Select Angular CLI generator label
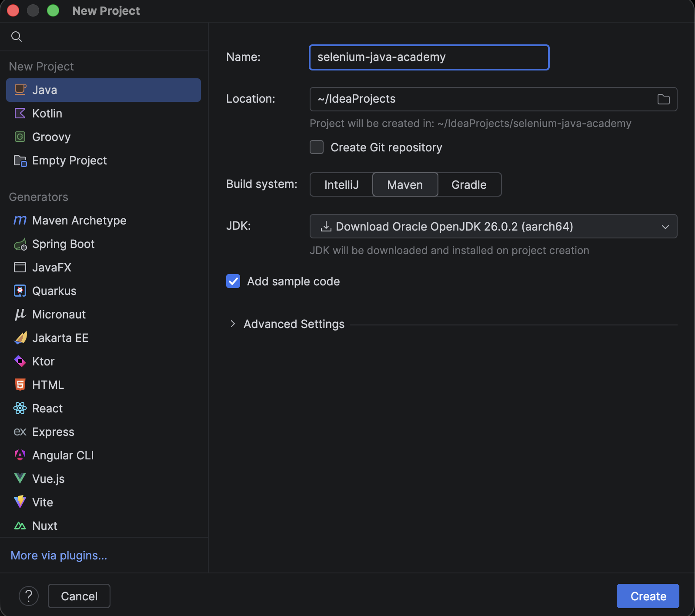This screenshot has width=695, height=616. [x=63, y=455]
